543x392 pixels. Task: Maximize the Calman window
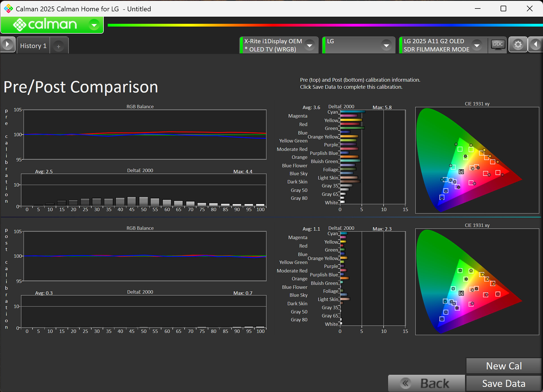503,9
